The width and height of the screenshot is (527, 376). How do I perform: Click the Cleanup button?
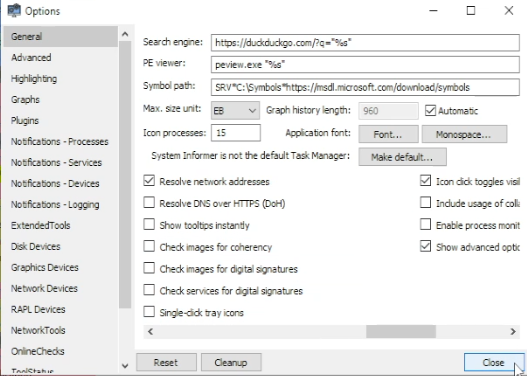click(231, 363)
